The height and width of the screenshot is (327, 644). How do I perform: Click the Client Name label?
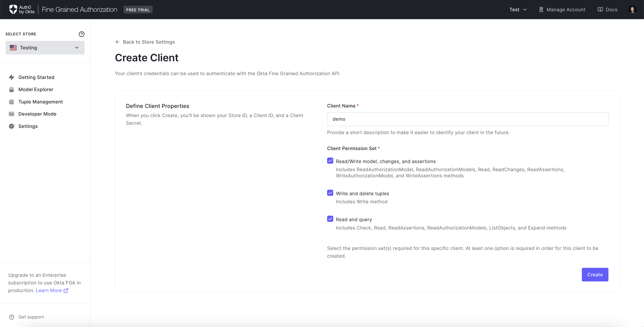point(341,106)
